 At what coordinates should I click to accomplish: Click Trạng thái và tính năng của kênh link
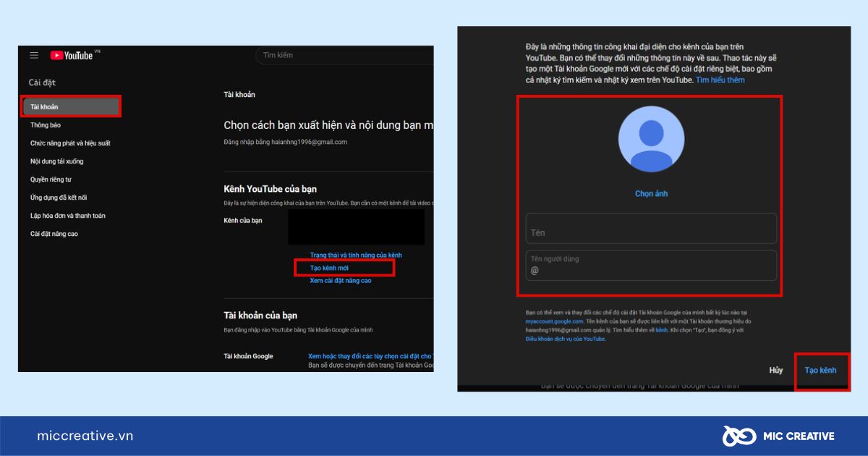tap(356, 256)
